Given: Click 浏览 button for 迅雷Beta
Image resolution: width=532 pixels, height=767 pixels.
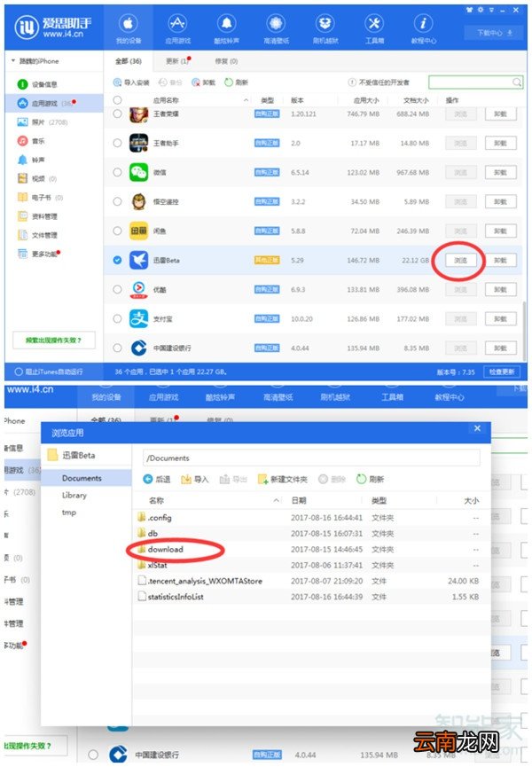Looking at the screenshot, I should point(460,260).
